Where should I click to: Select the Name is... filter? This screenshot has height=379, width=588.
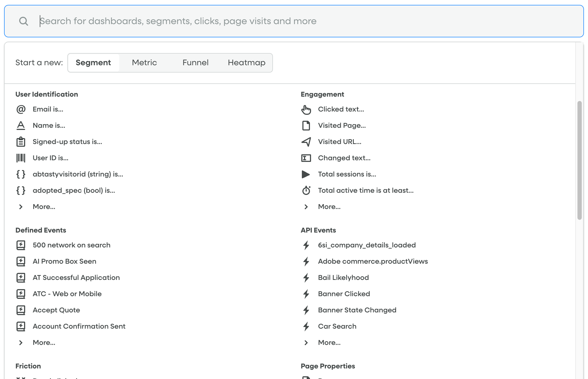pyautogui.click(x=49, y=126)
